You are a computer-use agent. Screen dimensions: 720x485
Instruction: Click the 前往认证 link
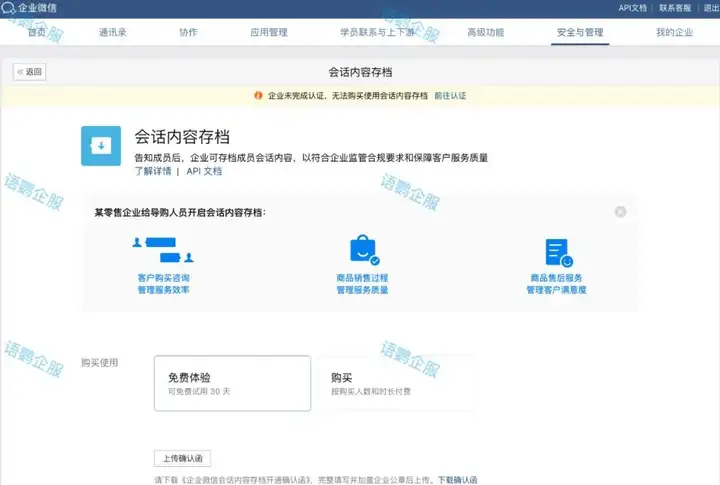click(450, 96)
